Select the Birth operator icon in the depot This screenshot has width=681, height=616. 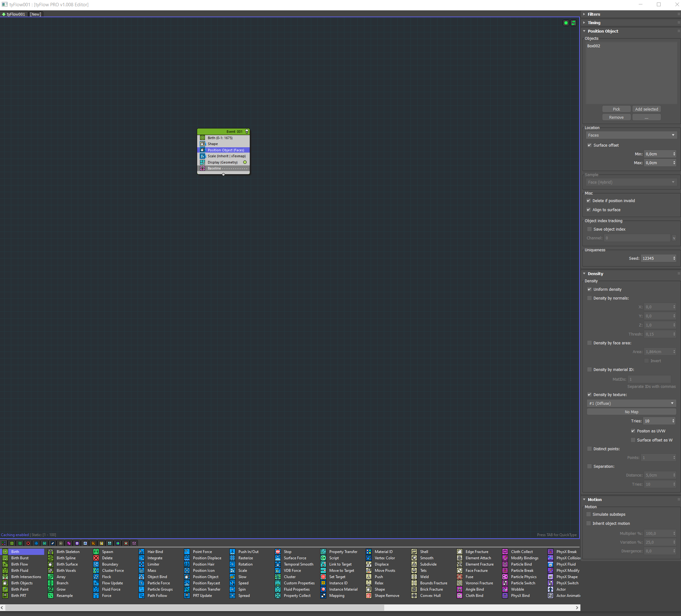click(5, 551)
